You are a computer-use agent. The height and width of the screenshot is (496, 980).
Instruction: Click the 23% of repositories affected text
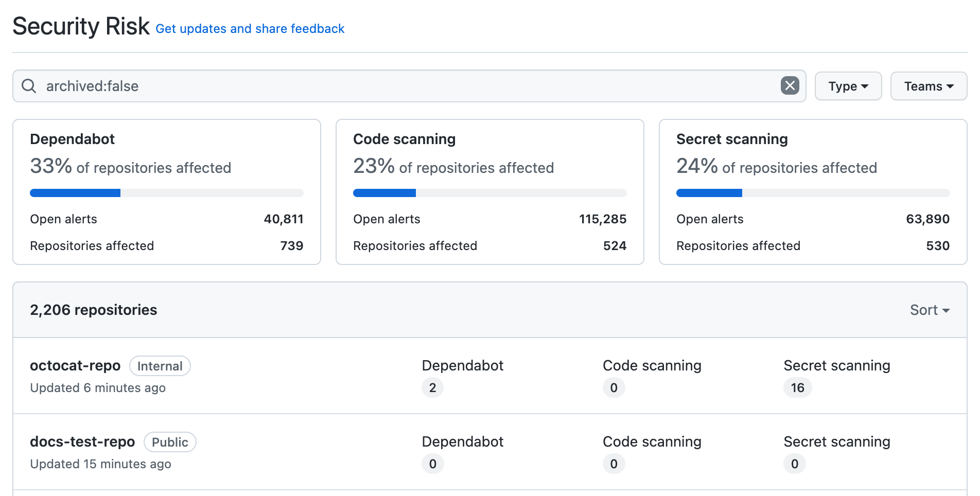pyautogui.click(x=453, y=167)
